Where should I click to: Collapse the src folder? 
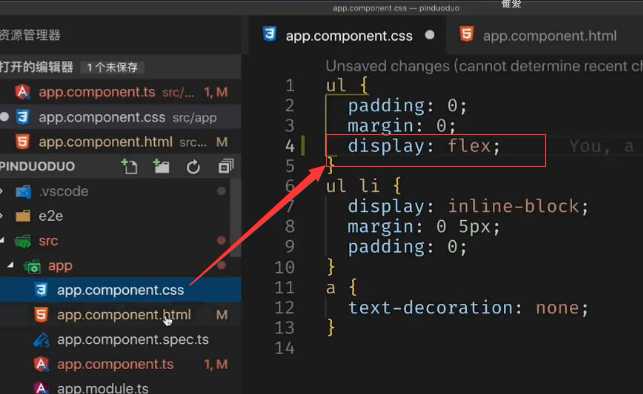click(2, 241)
